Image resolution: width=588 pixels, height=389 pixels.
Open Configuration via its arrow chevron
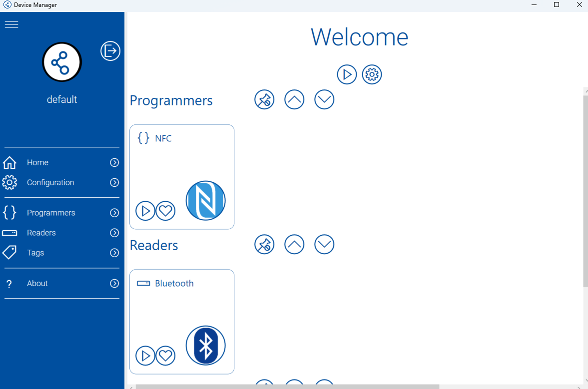(x=114, y=182)
